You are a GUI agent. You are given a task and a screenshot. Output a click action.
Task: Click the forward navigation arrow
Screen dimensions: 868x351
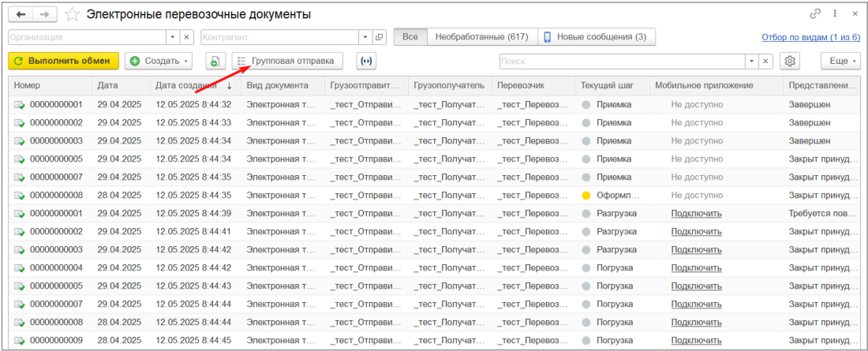pyautogui.click(x=45, y=14)
